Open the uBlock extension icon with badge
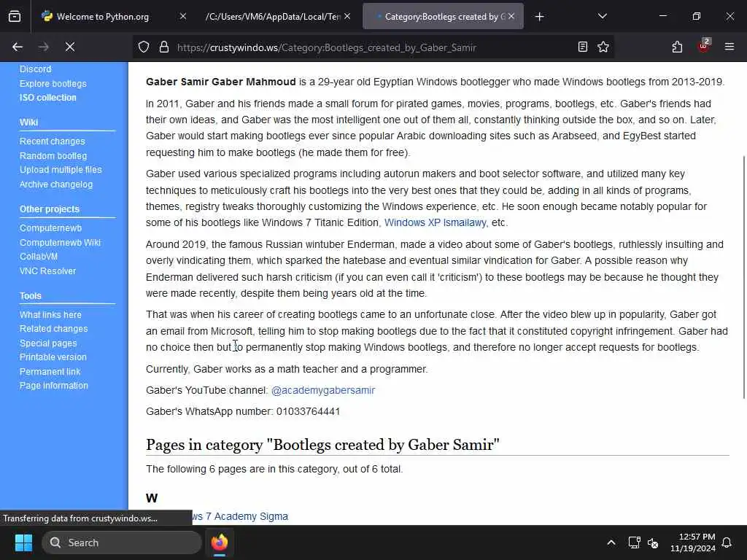747x560 pixels. click(x=704, y=46)
